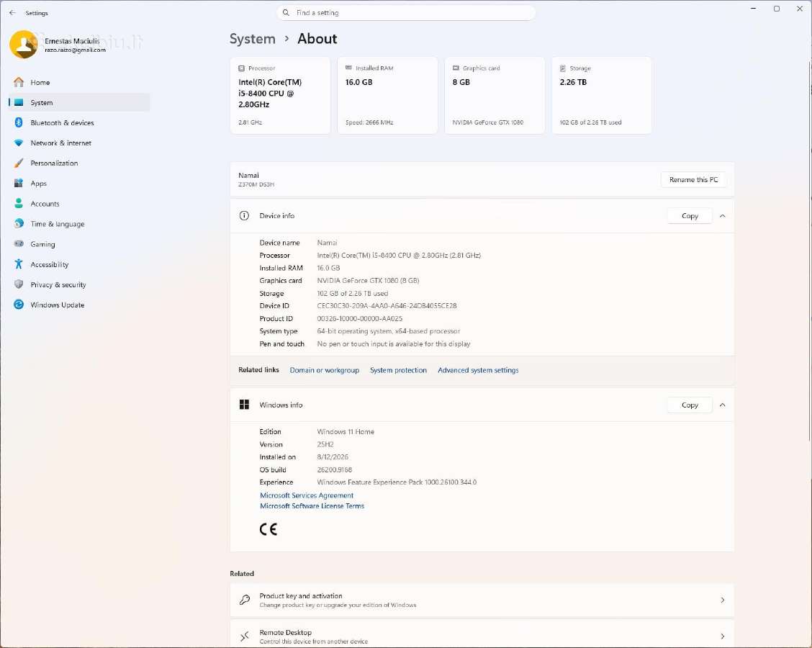812x648 pixels.
Task: Click Rename this PC button
Action: click(693, 180)
